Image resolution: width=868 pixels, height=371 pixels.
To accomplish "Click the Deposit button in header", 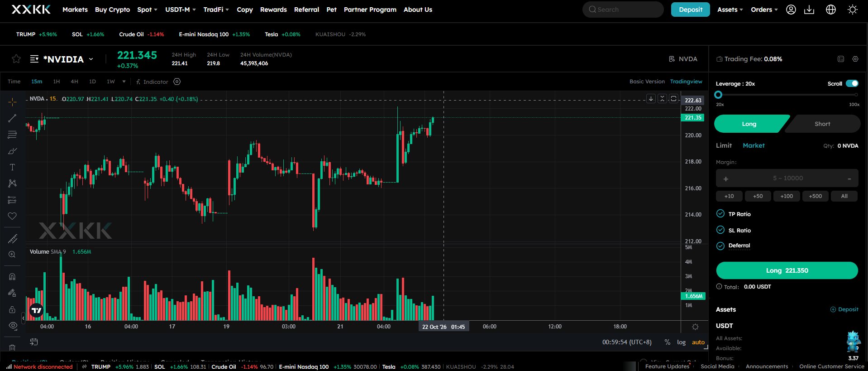I will [691, 10].
